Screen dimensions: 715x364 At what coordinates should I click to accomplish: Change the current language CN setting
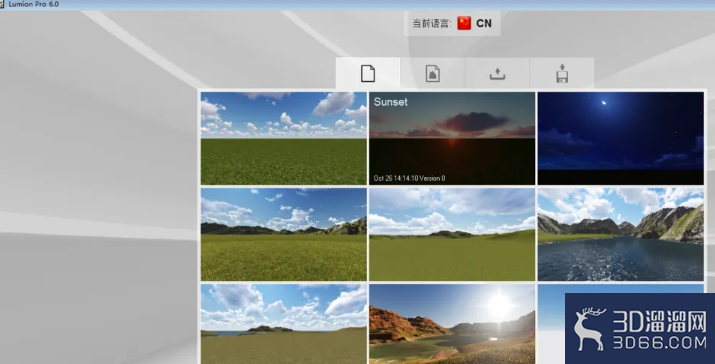452,23
